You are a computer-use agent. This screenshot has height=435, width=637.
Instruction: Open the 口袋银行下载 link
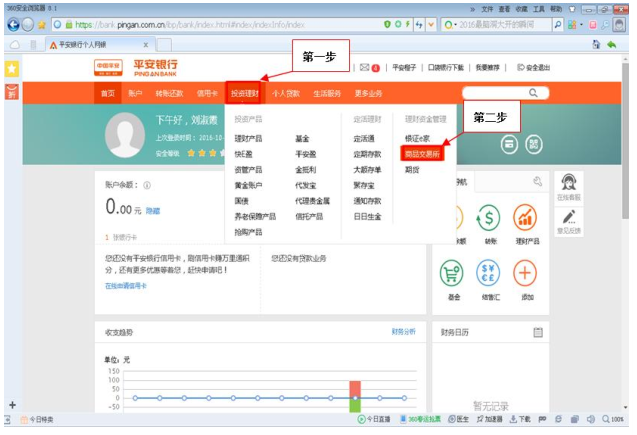pyautogui.click(x=446, y=67)
